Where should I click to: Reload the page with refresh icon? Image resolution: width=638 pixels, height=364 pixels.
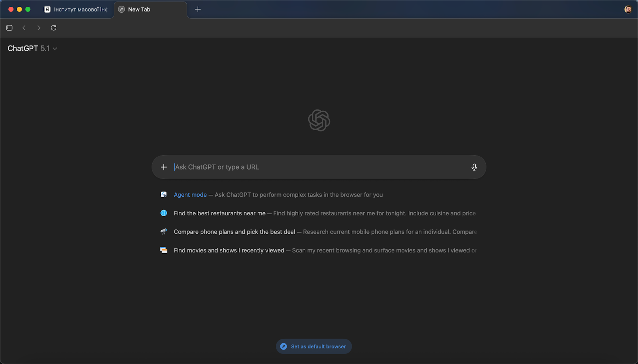(53, 28)
